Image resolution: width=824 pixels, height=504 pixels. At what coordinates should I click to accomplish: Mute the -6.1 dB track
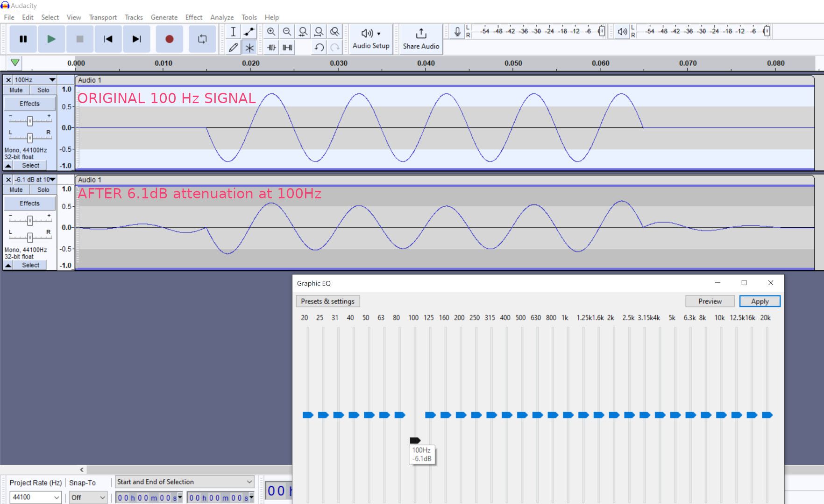(x=16, y=190)
